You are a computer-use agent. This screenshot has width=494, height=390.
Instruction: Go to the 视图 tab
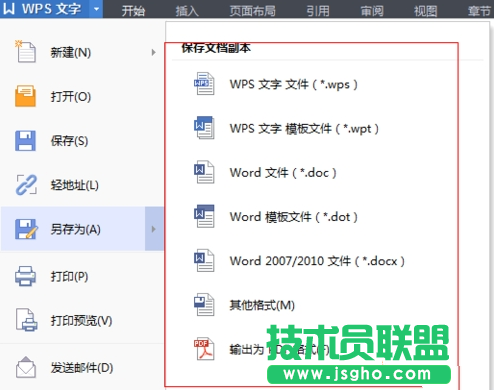coord(425,11)
